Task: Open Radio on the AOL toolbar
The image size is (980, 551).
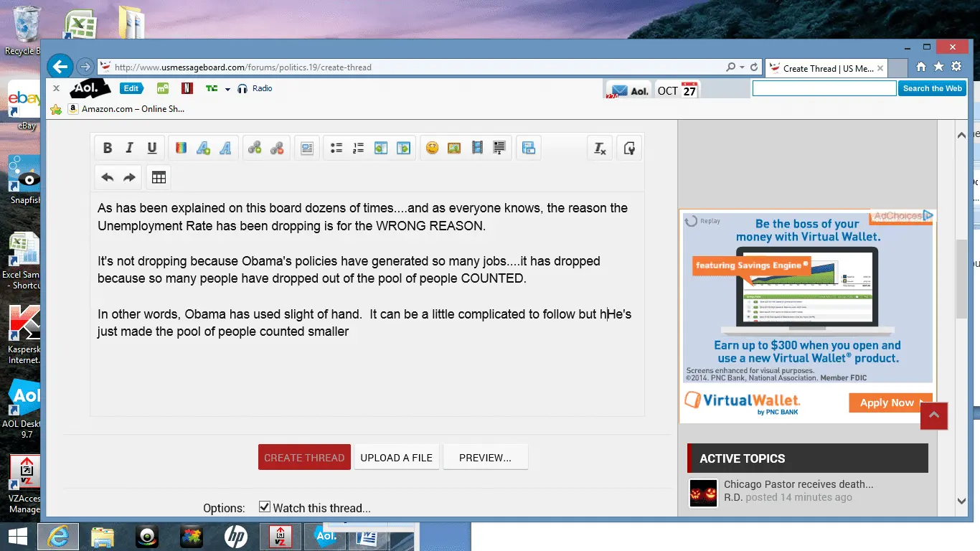Action: click(255, 88)
